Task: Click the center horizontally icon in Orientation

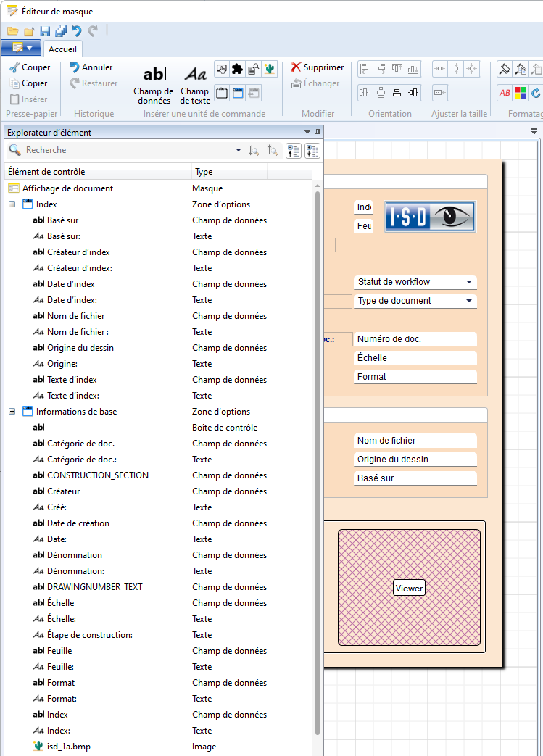Action: (397, 93)
